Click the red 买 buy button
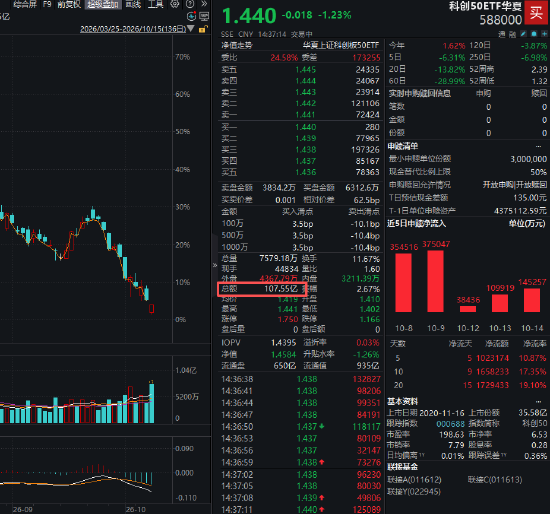This screenshot has height=514, width=550. coord(536,13)
